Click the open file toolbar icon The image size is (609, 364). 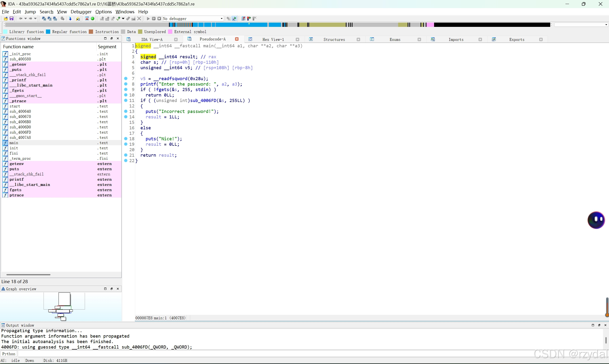[x=6, y=19]
